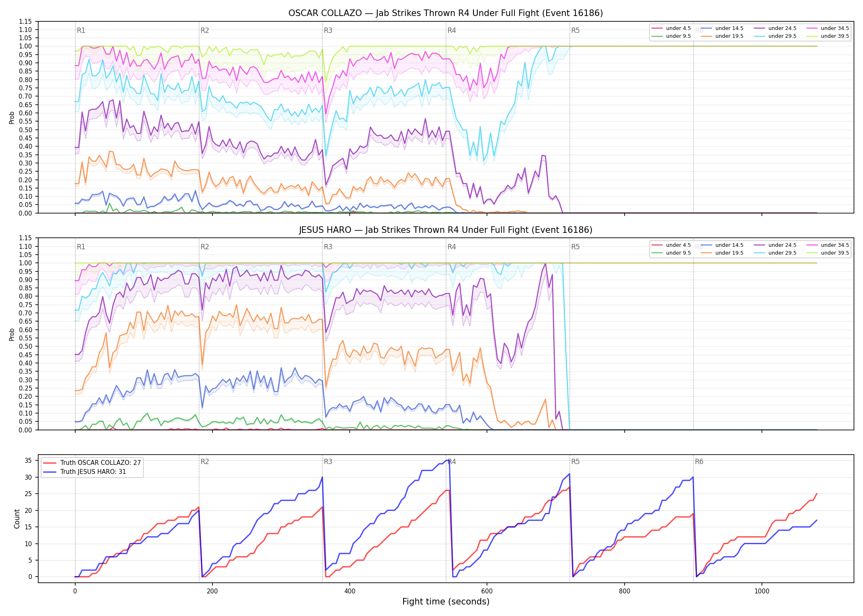Image resolution: width=863 pixels, height=616 pixels.
Task: Click the 20 tick on the Count axis
Action: pos(28,510)
